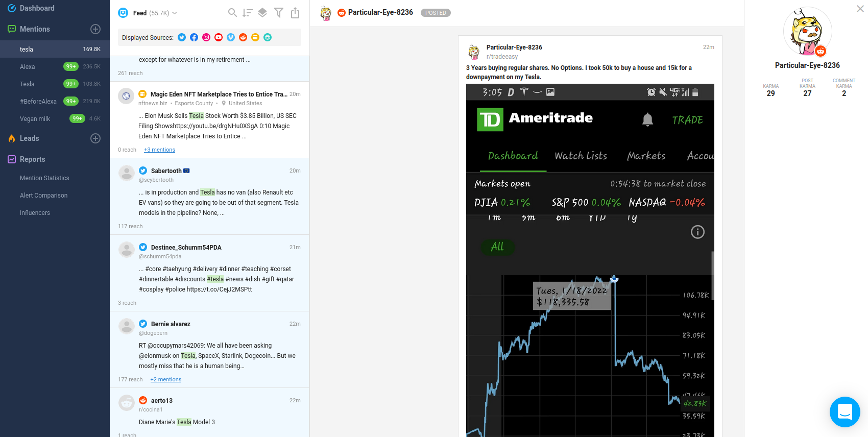Image resolution: width=868 pixels, height=437 pixels.
Task: Click the POSTED status badge
Action: 436,13
